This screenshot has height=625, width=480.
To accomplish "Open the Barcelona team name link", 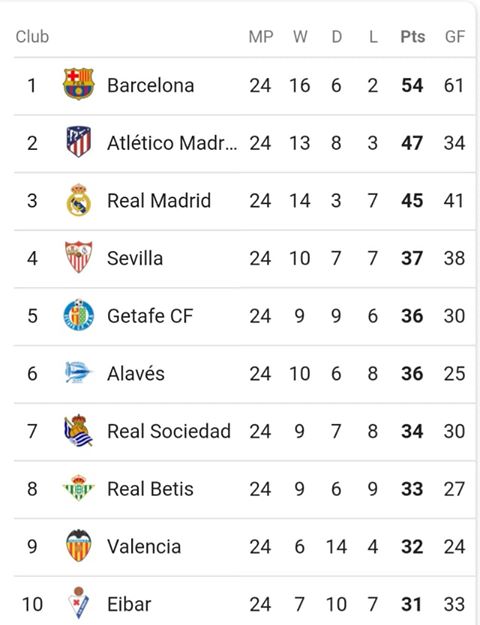I will tap(151, 85).
